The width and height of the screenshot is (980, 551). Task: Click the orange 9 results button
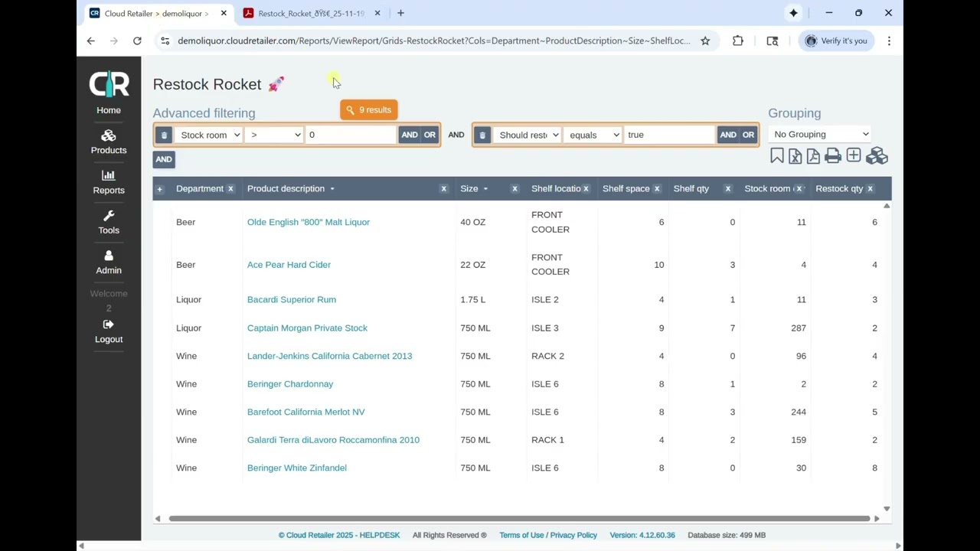coord(369,110)
